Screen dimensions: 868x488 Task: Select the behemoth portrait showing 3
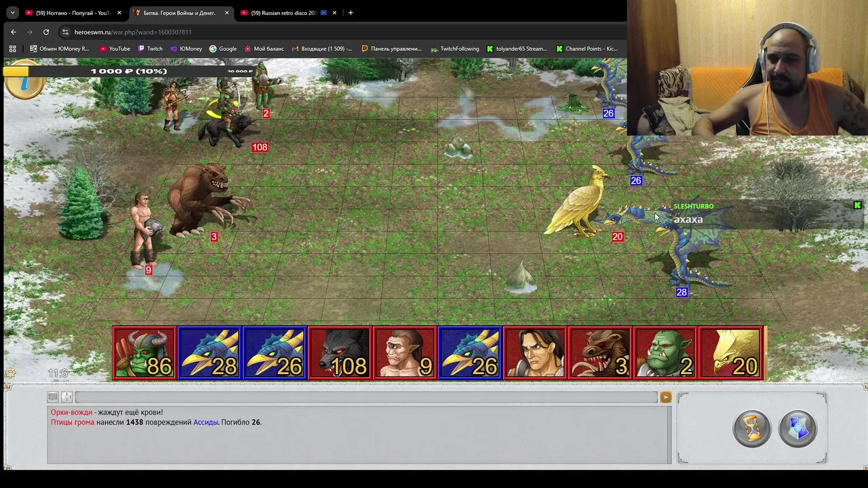[x=600, y=353]
